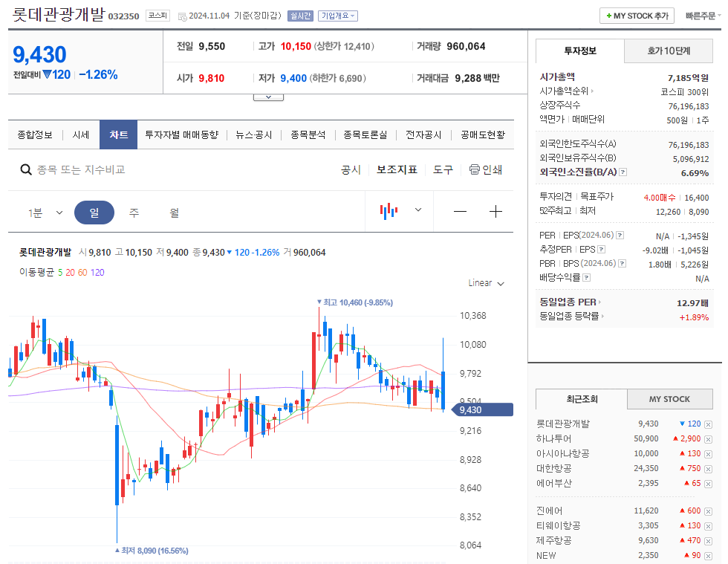
Task: Remove 아시아나항공 from recent list
Action: pyautogui.click(x=708, y=454)
